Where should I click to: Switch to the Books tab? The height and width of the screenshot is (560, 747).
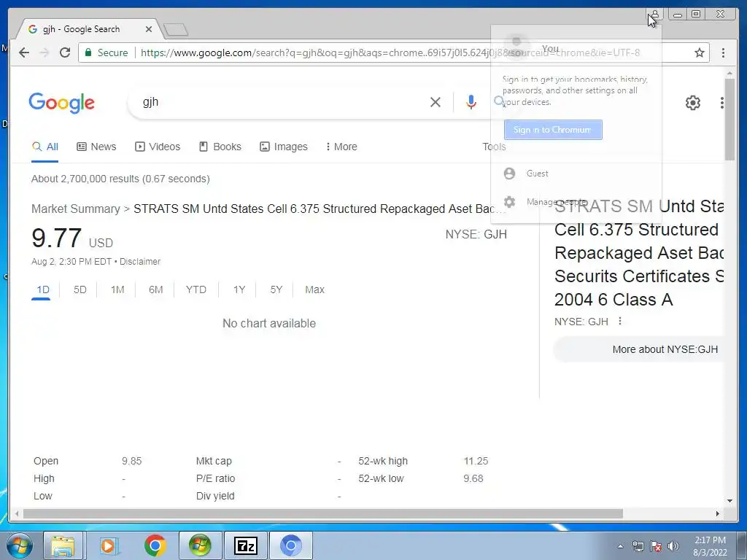point(220,147)
